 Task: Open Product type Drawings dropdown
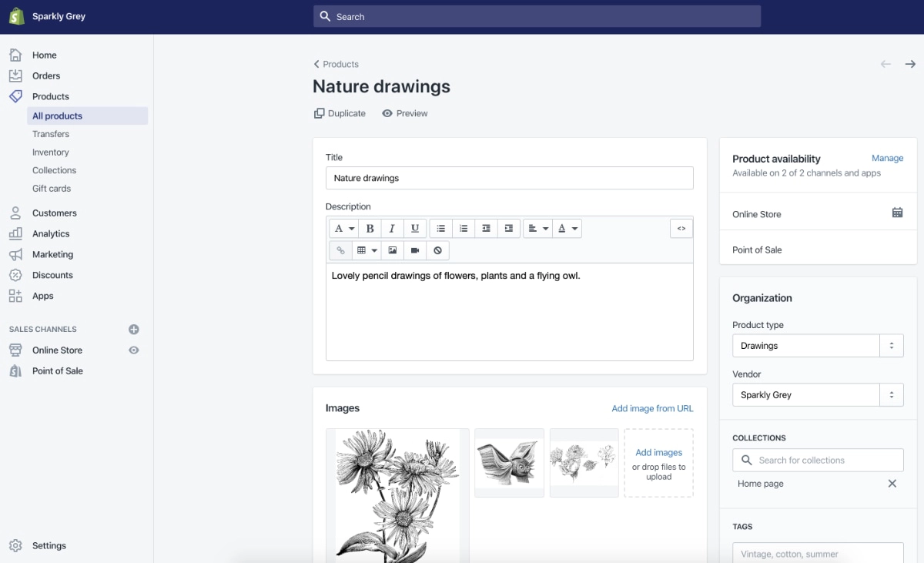click(x=818, y=346)
